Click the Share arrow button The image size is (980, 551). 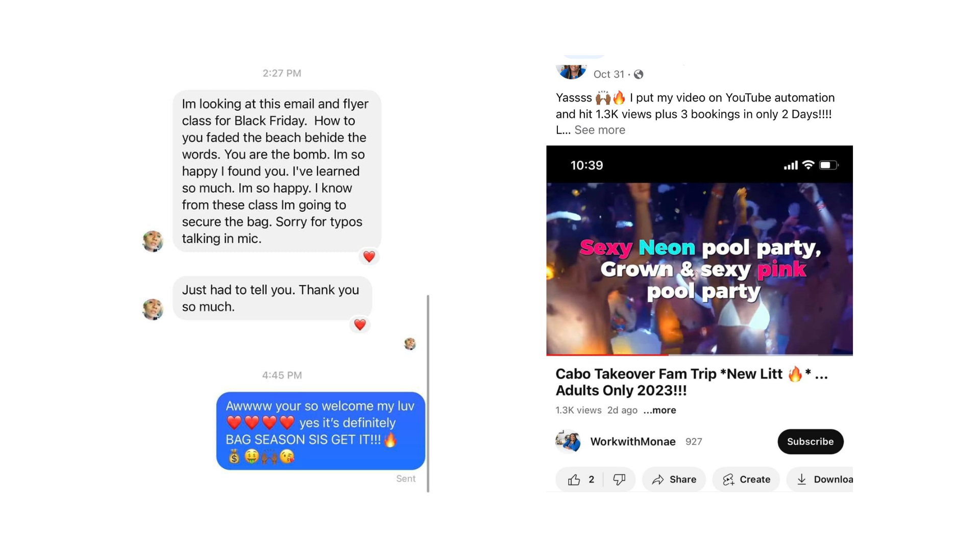[674, 480]
